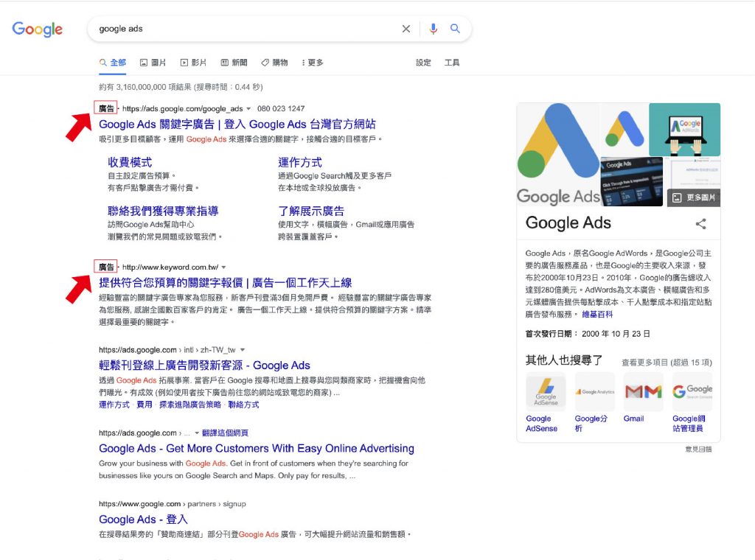Viewport: 755px width, 560px height.
Task: Click 探索進階廣告策略 sublink
Action: pyautogui.click(x=190, y=405)
